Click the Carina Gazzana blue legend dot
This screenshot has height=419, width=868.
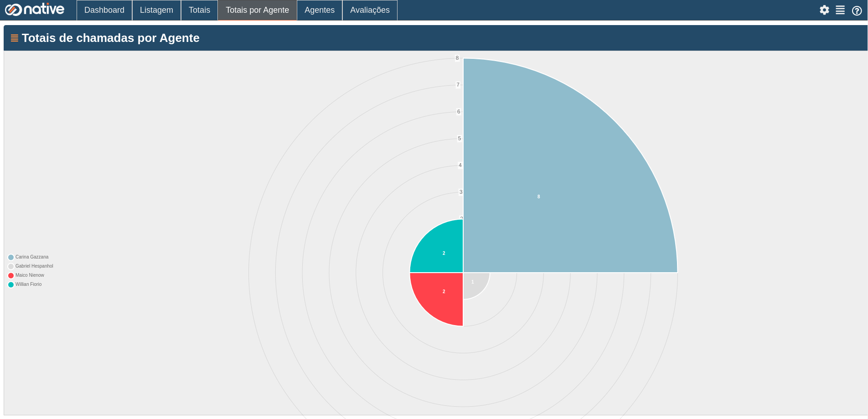tap(11, 257)
